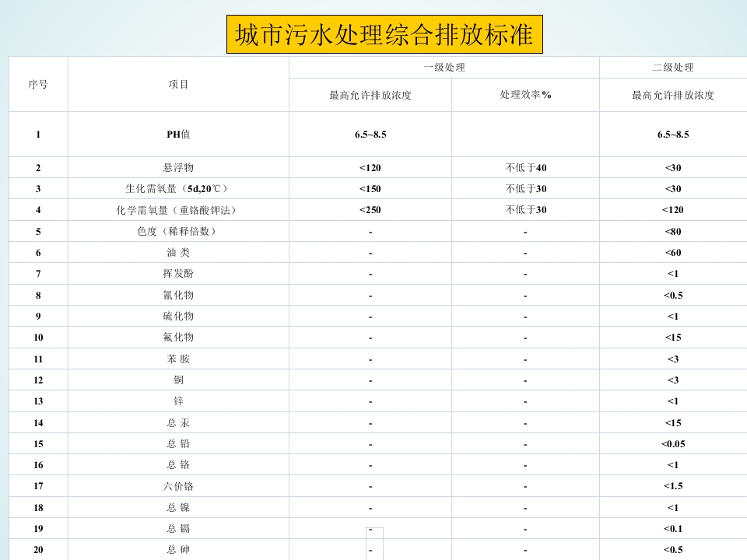Select the 处理效率% header cell
Viewport: 747px width, 560px height.
pos(525,95)
